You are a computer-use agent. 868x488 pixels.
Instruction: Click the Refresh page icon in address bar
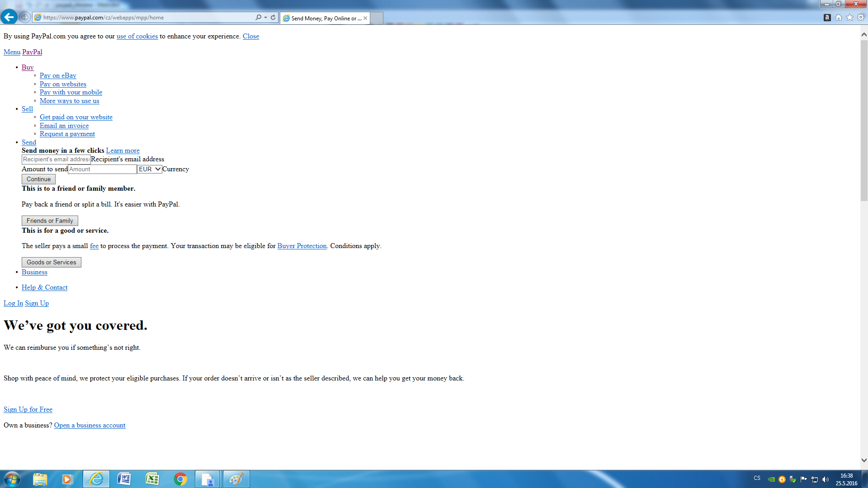(x=273, y=17)
